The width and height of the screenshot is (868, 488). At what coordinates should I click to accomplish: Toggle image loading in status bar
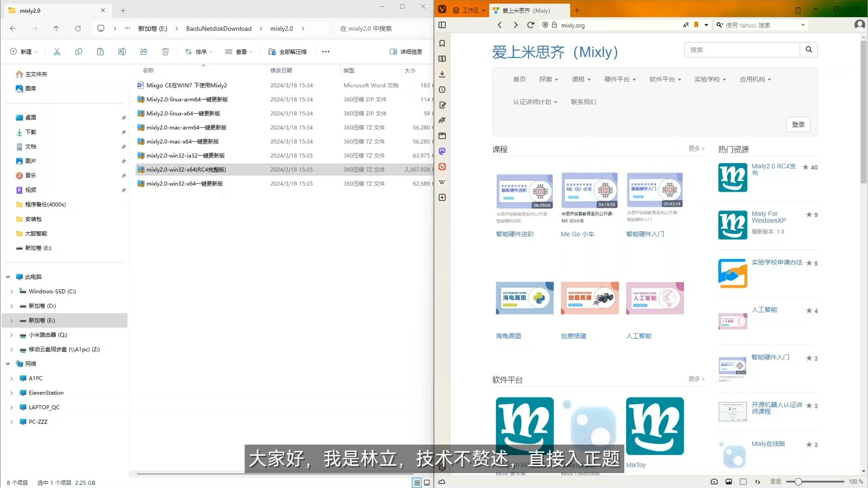(729, 482)
